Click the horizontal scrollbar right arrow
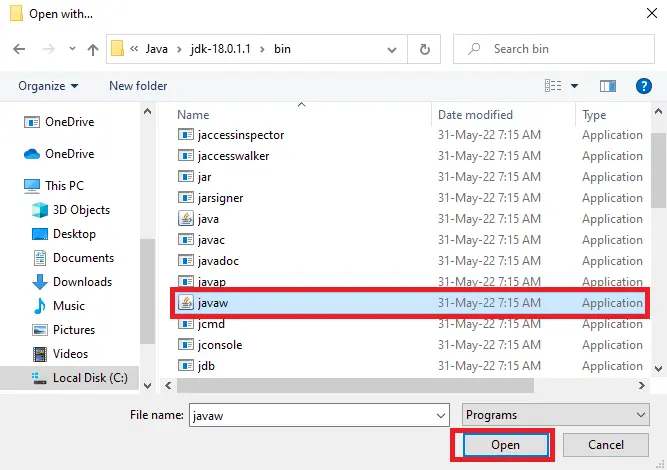 pos(641,385)
